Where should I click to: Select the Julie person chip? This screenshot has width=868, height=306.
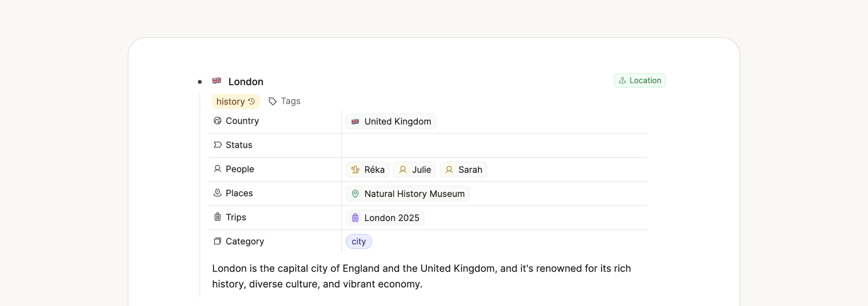415,170
